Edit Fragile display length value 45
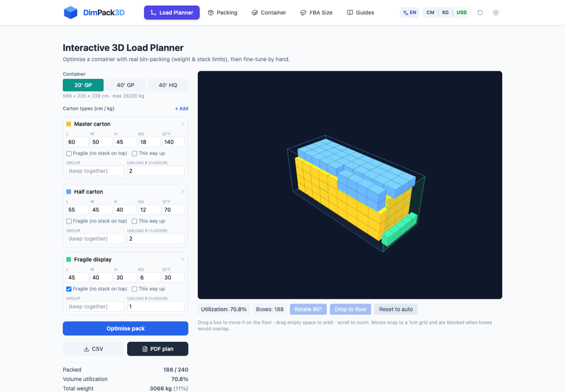Image resolution: width=565 pixels, height=392 pixels. [77, 278]
